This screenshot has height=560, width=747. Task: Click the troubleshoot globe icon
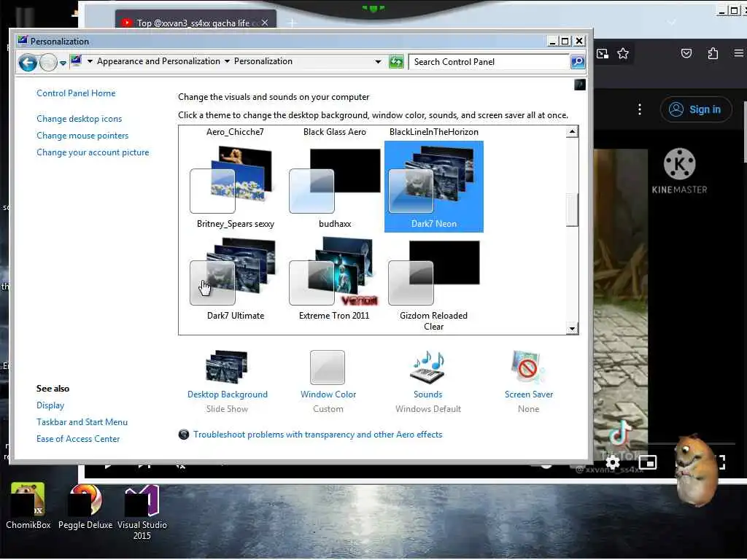tap(183, 435)
